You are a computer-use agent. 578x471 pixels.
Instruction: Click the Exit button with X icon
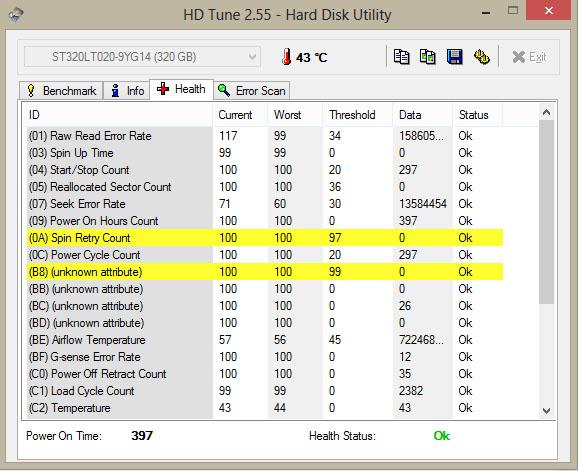point(529,57)
